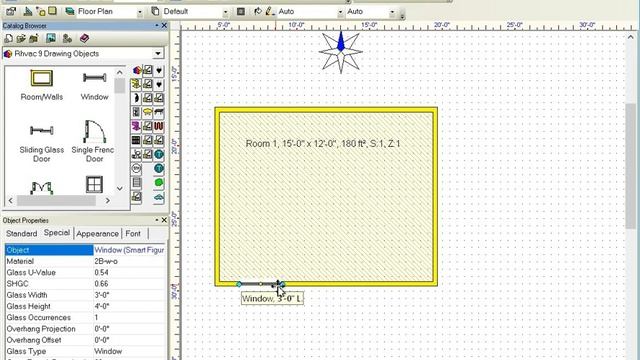The image size is (640, 360).
Task: Click the Room 1 label text in the room
Action: point(323,144)
